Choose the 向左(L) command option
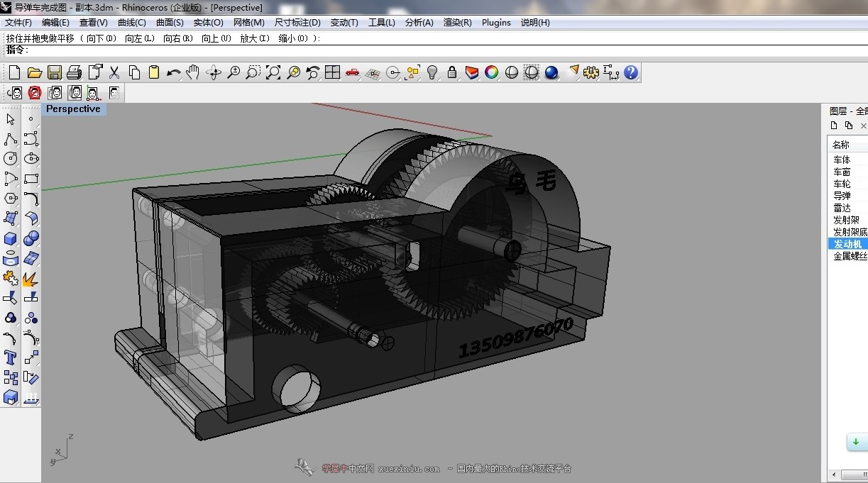This screenshot has height=483, width=868. (140, 38)
